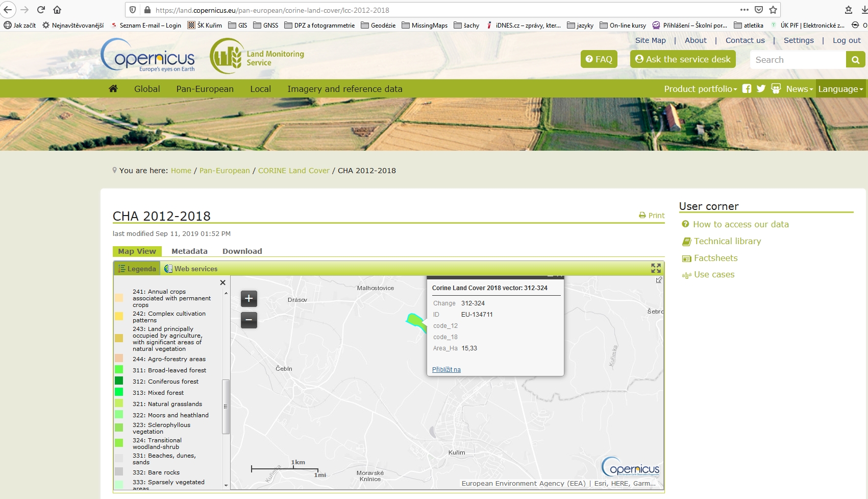Viewport: 868px width, 499px height.
Task: Click the browser forward arrow
Action: (24, 10)
